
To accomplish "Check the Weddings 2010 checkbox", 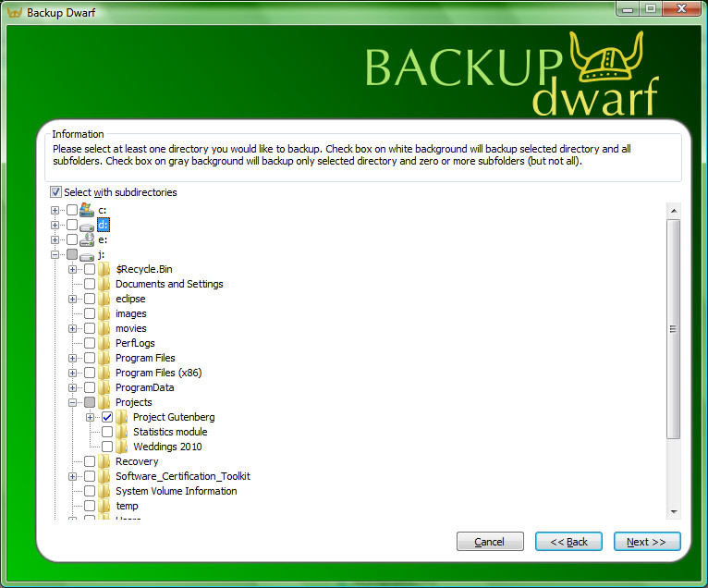I will [107, 447].
